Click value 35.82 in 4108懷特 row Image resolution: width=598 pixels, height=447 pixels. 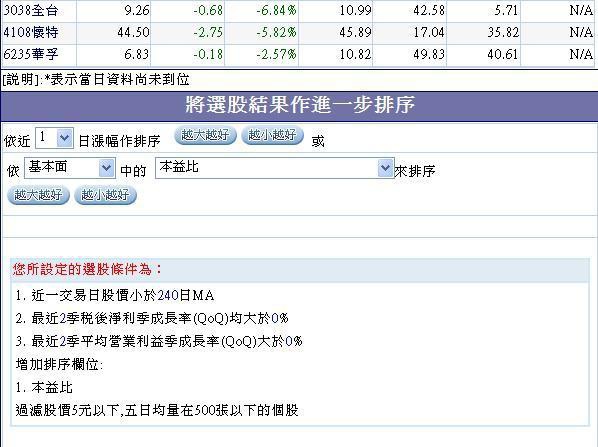coord(503,32)
